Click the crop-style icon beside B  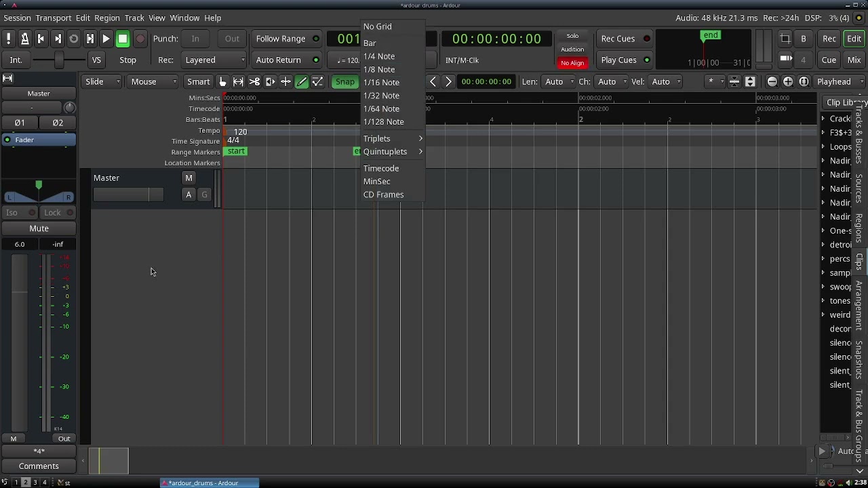[x=785, y=39]
